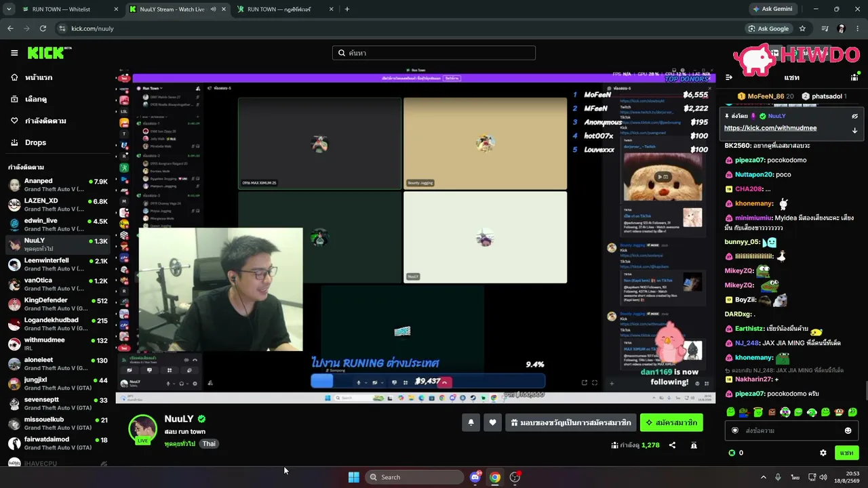Image resolution: width=868 pixels, height=488 pixels.
Task: Open Windows Start menu
Action: [354, 477]
